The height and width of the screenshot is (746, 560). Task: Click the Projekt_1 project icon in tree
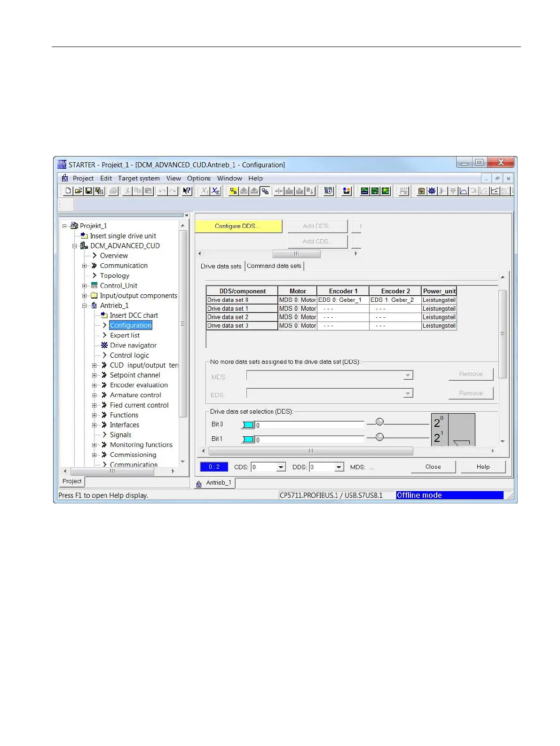(74, 226)
